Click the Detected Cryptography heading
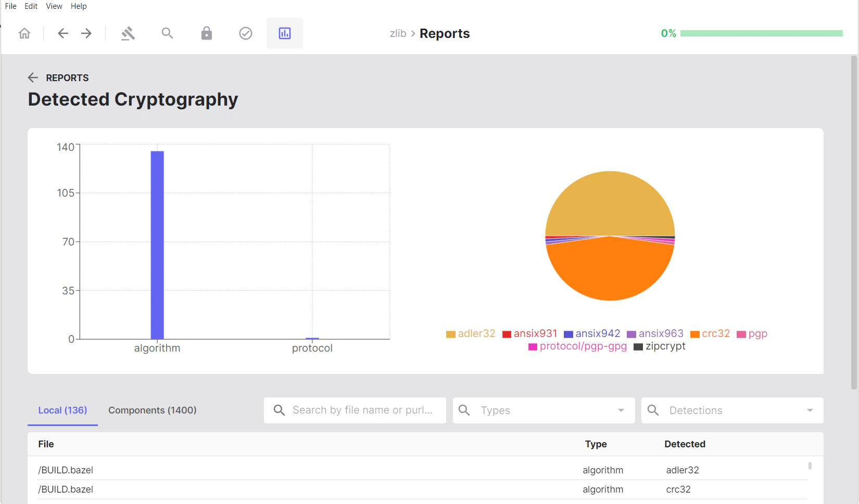This screenshot has height=504, width=859. (133, 99)
